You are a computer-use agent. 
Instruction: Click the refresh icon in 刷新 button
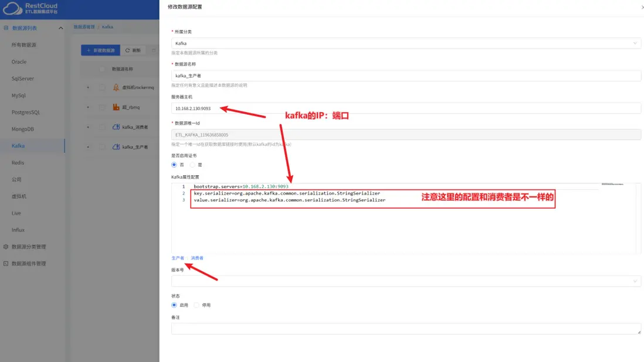pyautogui.click(x=128, y=50)
